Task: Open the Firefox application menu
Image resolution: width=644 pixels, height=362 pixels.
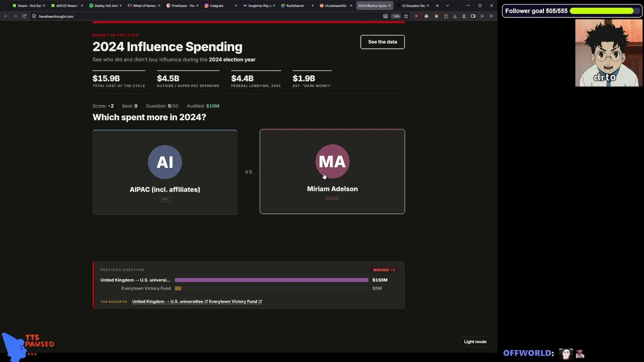Action: coord(491,16)
